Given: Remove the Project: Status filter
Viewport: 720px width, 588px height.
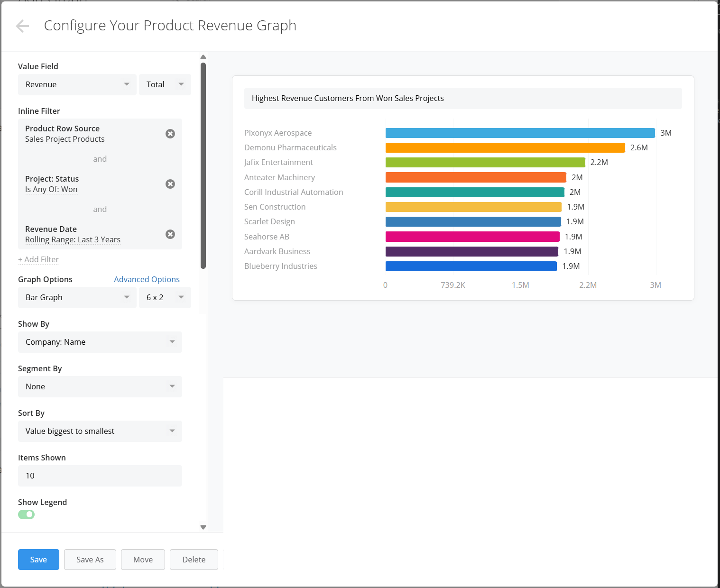Looking at the screenshot, I should click(x=170, y=184).
